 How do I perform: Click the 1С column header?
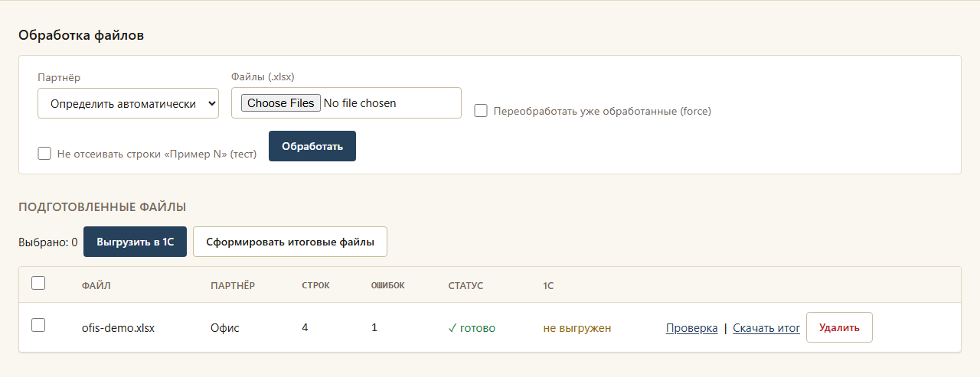(548, 286)
